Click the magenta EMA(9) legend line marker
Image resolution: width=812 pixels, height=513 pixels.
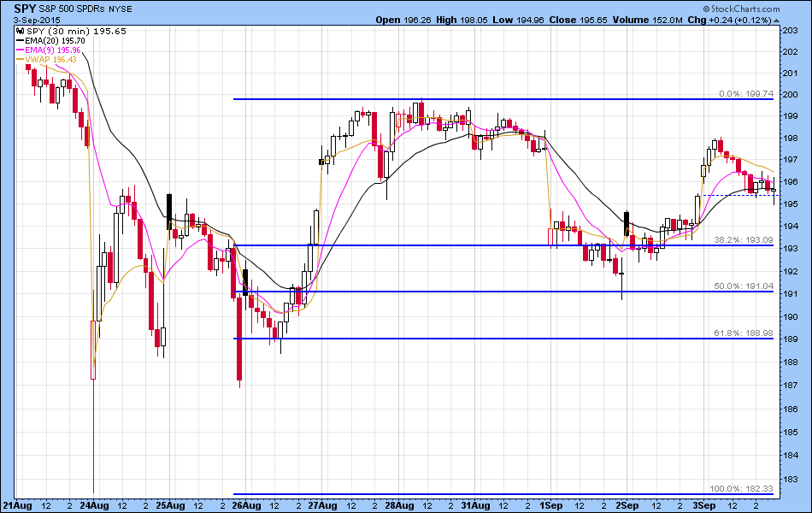[x=21, y=50]
